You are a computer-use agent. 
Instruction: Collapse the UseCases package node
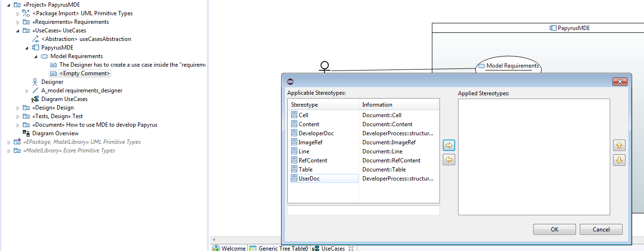tap(18, 30)
